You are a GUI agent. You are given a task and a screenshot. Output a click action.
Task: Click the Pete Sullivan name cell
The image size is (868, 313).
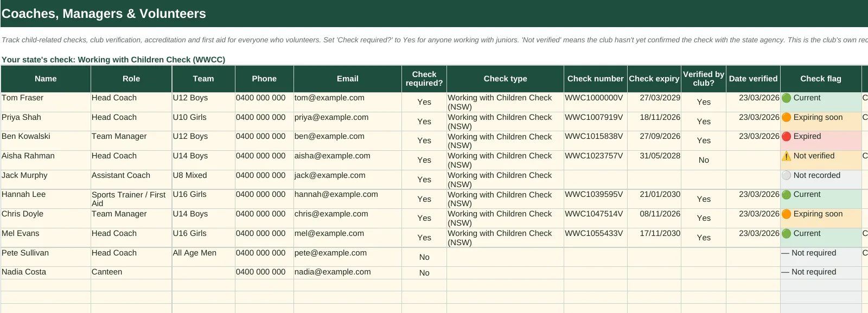(x=46, y=257)
